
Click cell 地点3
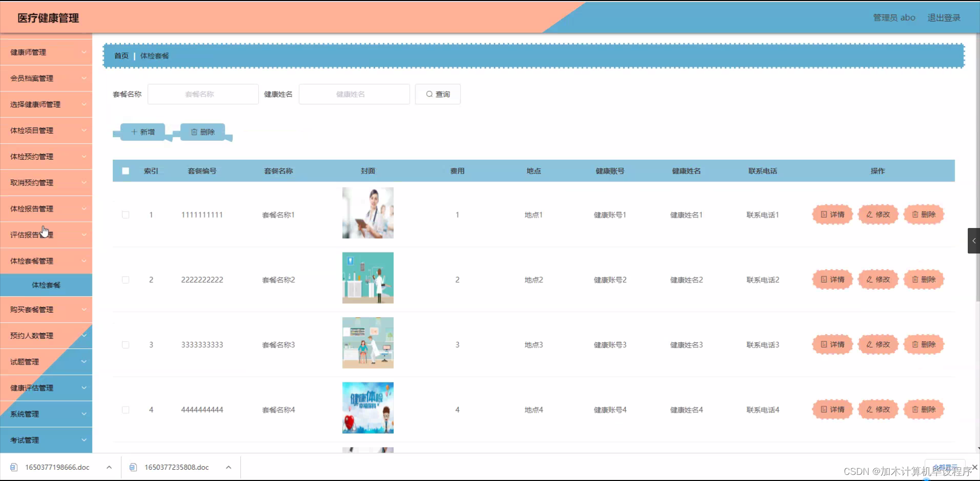point(534,345)
